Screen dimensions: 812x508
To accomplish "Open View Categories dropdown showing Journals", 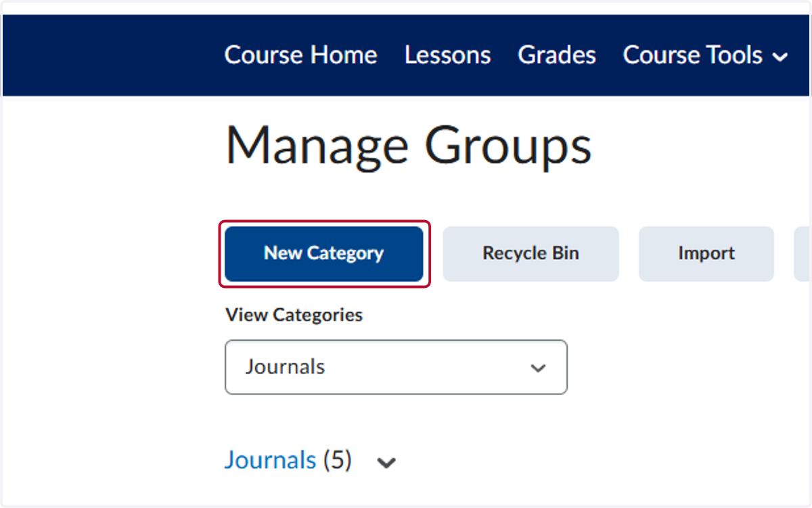I will pos(396,367).
